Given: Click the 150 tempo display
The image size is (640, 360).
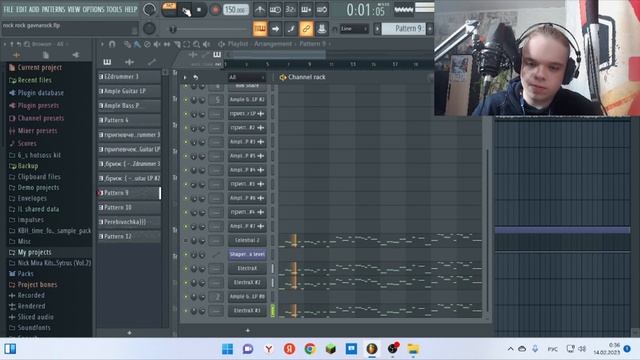Looking at the screenshot, I should 236,9.
